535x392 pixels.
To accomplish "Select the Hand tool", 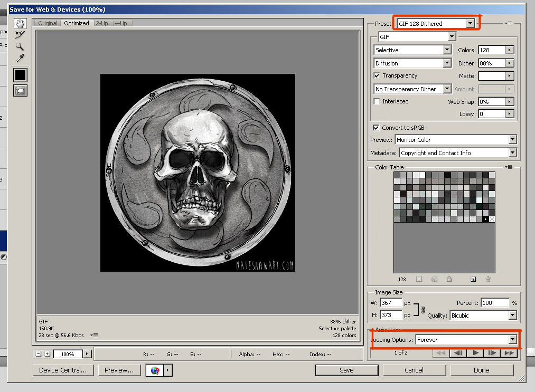I will (x=20, y=23).
